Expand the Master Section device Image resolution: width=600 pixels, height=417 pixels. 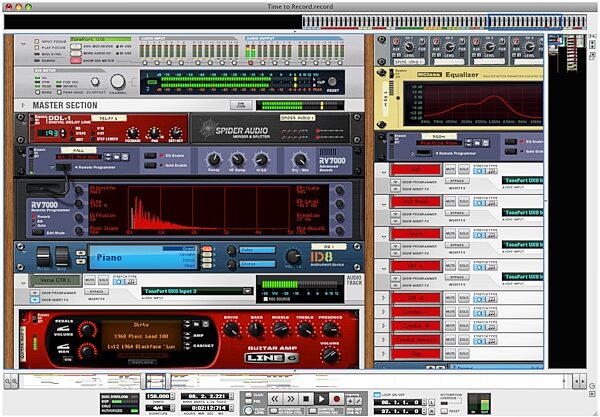click(x=23, y=105)
